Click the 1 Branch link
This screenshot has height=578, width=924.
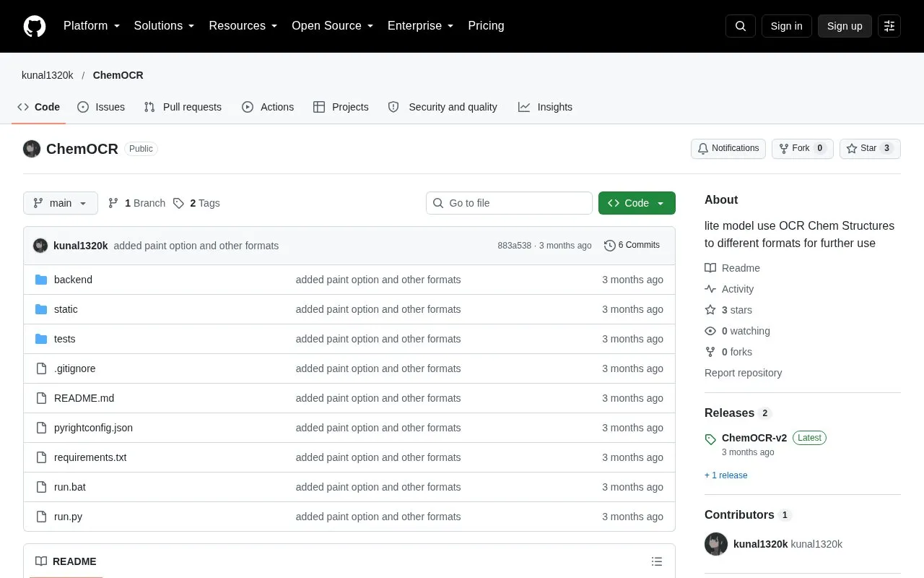[x=136, y=203]
